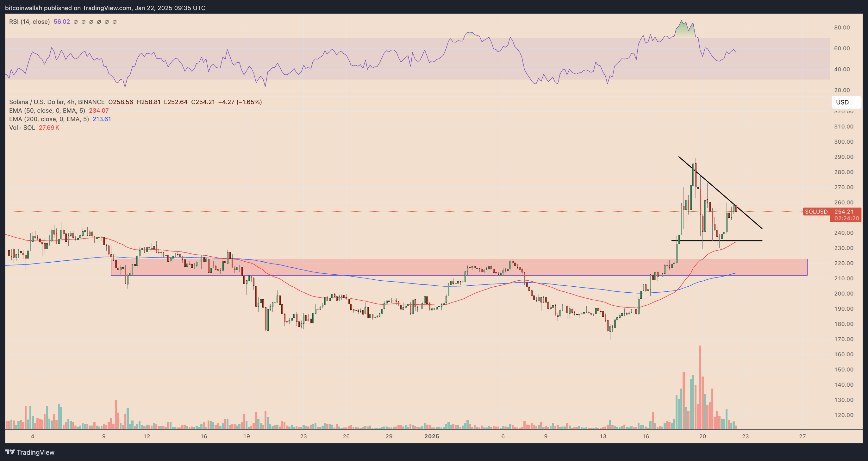Image resolution: width=868 pixels, height=461 pixels.
Task: Click the SOLUSD symbol label tag
Action: pos(816,212)
